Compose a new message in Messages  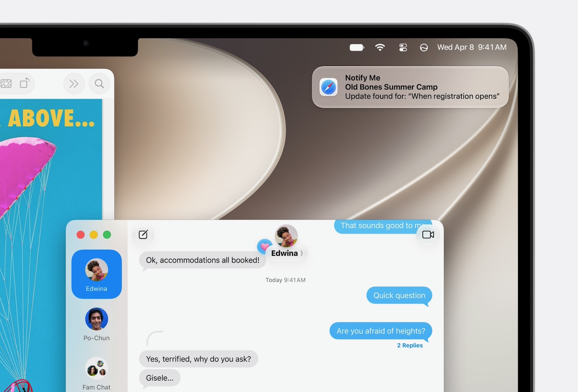[143, 234]
